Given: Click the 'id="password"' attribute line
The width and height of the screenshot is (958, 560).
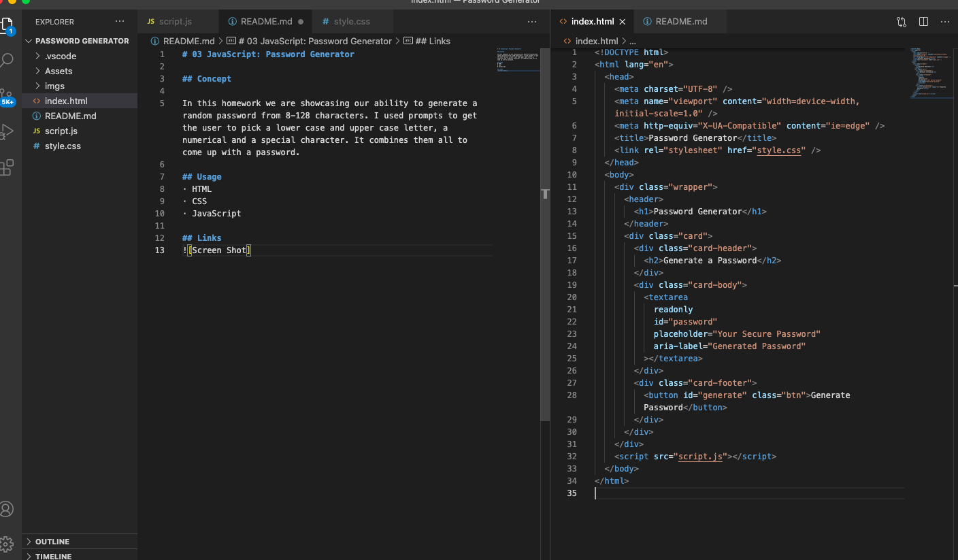Looking at the screenshot, I should (x=685, y=322).
